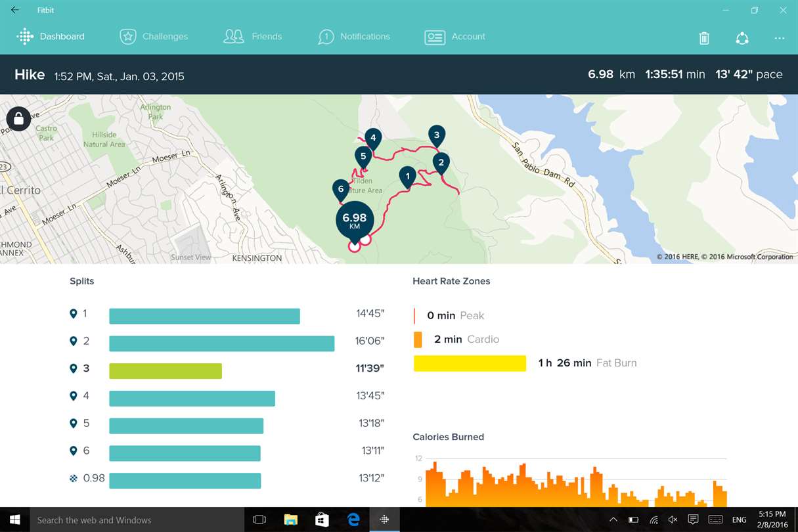The width and height of the screenshot is (798, 532).
Task: Open the Windows Start menu
Action: tap(14, 520)
